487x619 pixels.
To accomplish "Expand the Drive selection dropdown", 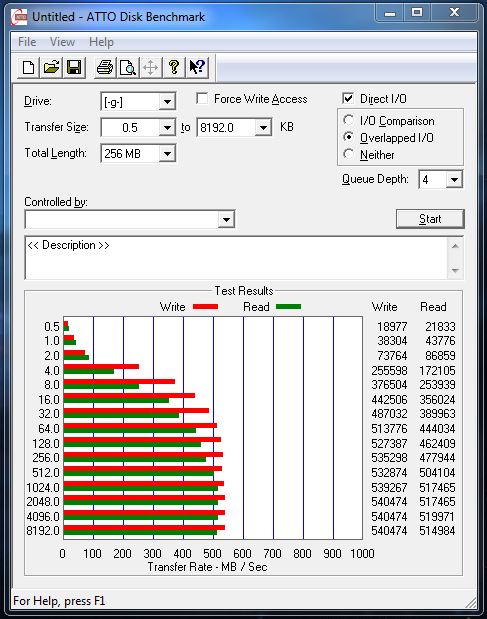I will [x=167, y=102].
